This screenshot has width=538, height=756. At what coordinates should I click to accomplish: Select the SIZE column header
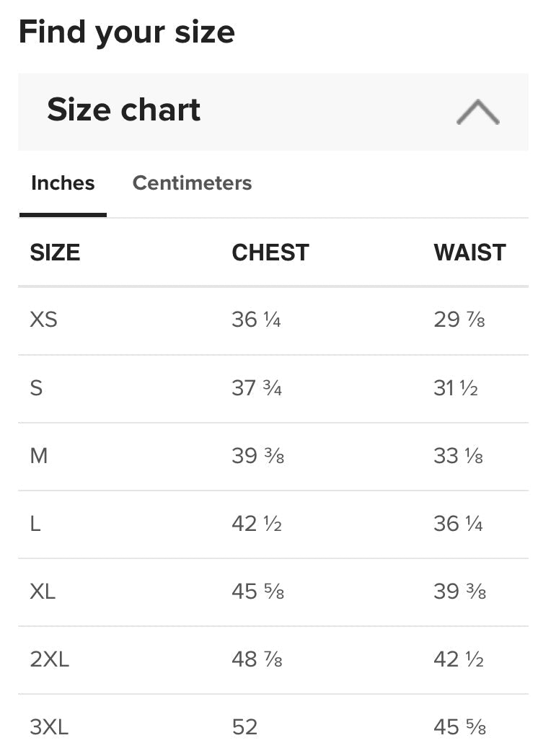(55, 252)
